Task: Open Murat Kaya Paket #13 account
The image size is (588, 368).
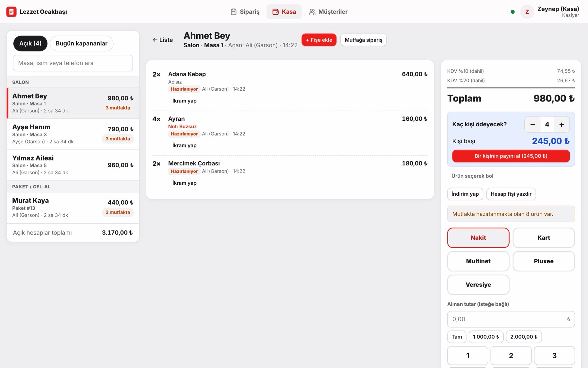Action: click(73, 207)
